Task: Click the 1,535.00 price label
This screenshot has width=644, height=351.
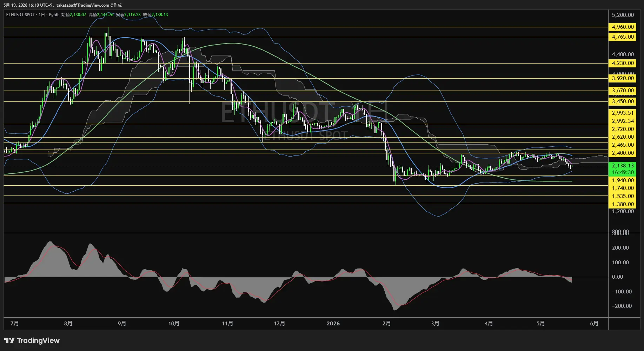Action: [622, 196]
